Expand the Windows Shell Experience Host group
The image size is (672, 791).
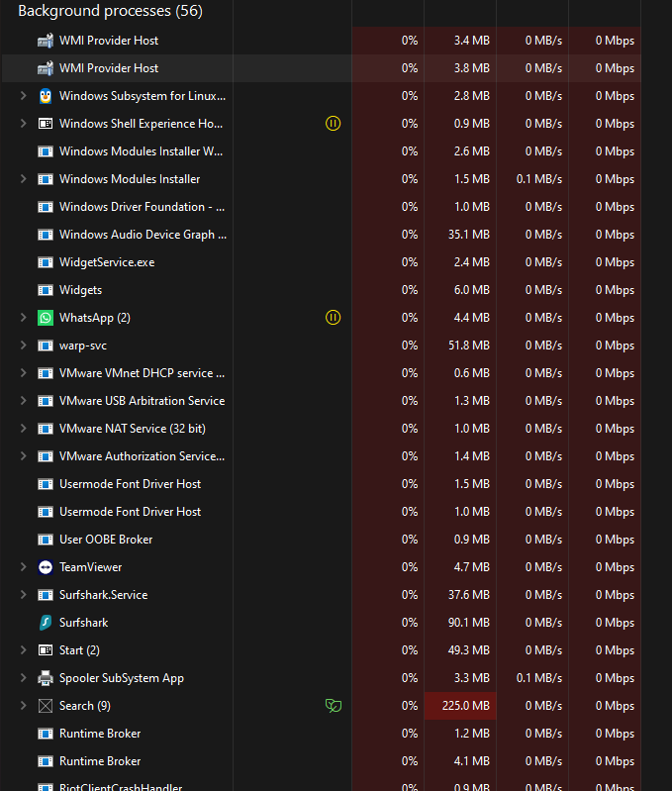point(23,123)
